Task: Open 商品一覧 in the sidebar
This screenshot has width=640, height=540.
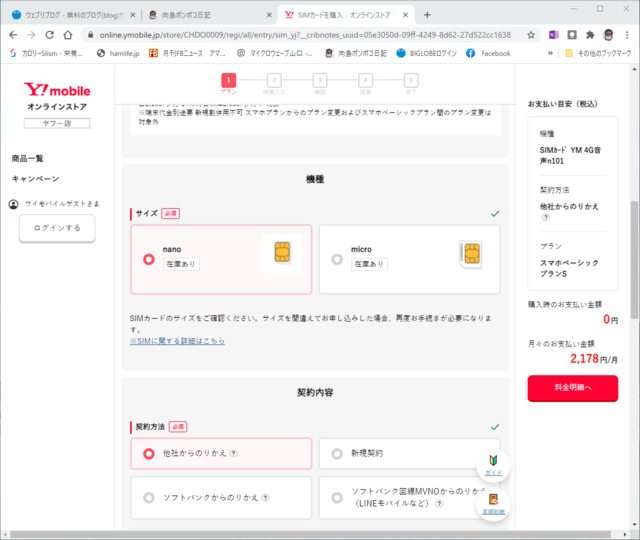Action: [x=27, y=158]
